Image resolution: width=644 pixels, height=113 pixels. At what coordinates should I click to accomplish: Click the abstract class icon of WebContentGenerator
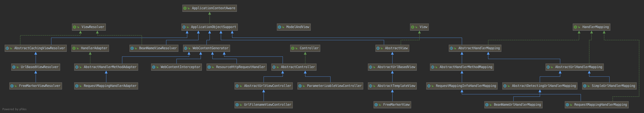click(186, 48)
